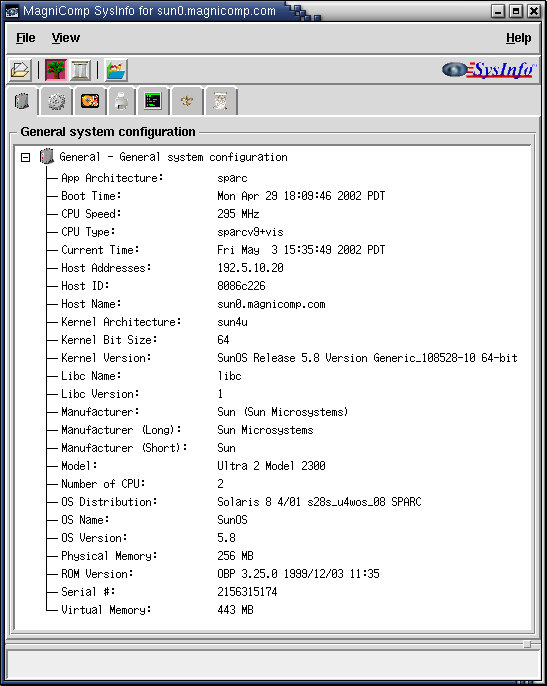This screenshot has height=686, width=547.
Task: Click the window menu icon in title bar
Action: coord(12,11)
